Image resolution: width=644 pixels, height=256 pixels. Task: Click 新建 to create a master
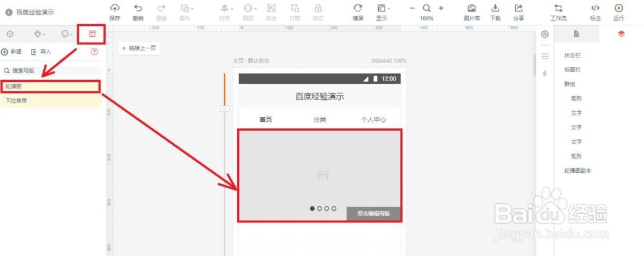pos(12,52)
